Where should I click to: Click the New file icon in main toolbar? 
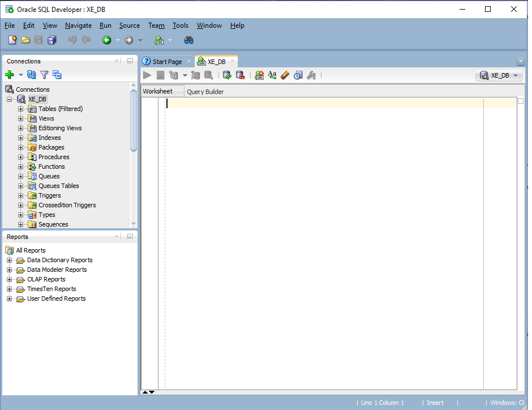coord(12,40)
